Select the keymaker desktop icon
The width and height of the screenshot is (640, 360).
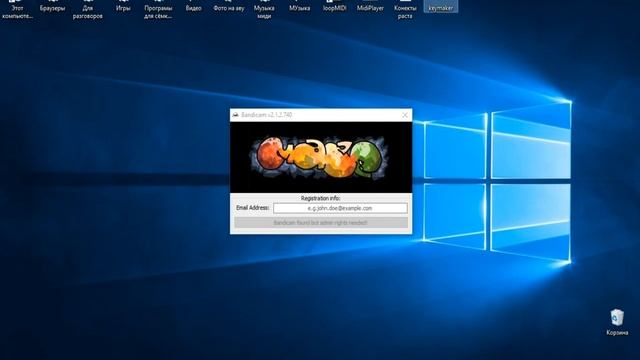pyautogui.click(x=441, y=7)
